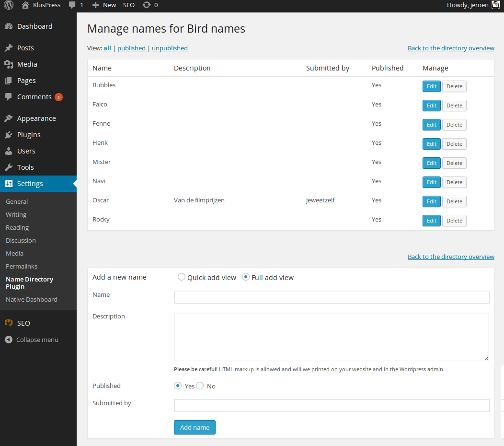The image size is (504, 446).
Task: Open the KlusPress site home icon
Action: coord(25,5)
